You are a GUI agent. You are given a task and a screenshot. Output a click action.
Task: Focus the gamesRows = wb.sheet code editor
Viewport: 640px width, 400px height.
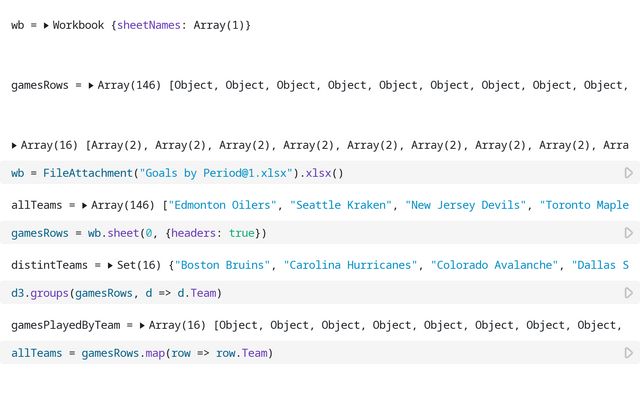[400, 233]
